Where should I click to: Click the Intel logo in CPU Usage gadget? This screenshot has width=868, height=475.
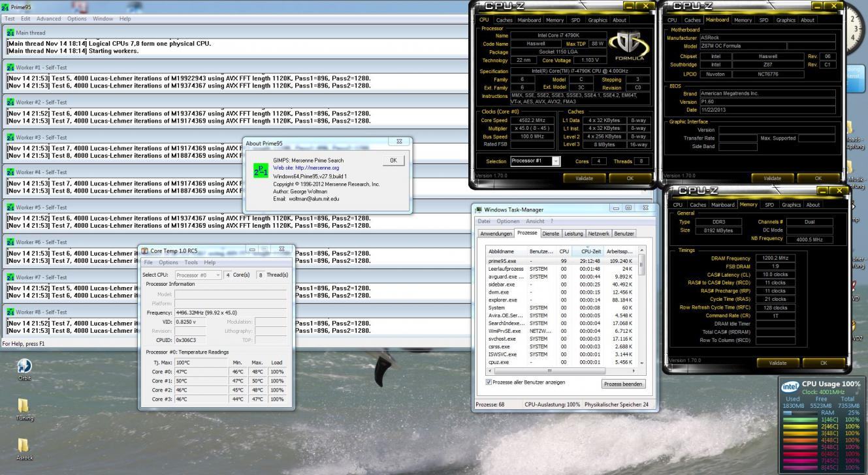click(x=790, y=388)
